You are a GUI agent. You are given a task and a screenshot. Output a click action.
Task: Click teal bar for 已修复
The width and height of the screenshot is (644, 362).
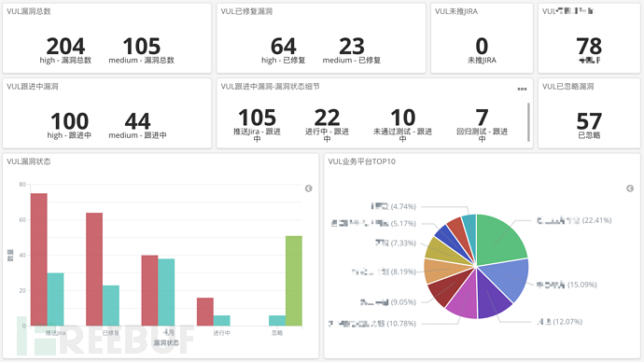click(x=111, y=305)
